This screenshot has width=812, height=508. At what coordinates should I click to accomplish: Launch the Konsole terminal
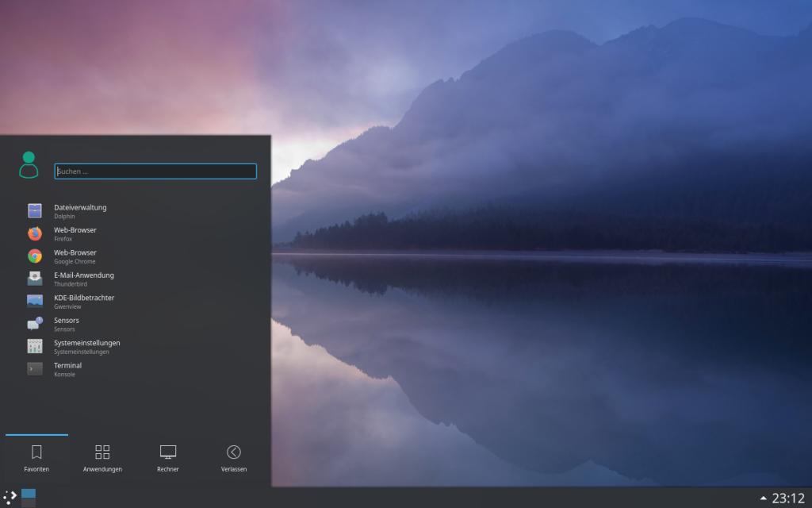tap(35, 369)
